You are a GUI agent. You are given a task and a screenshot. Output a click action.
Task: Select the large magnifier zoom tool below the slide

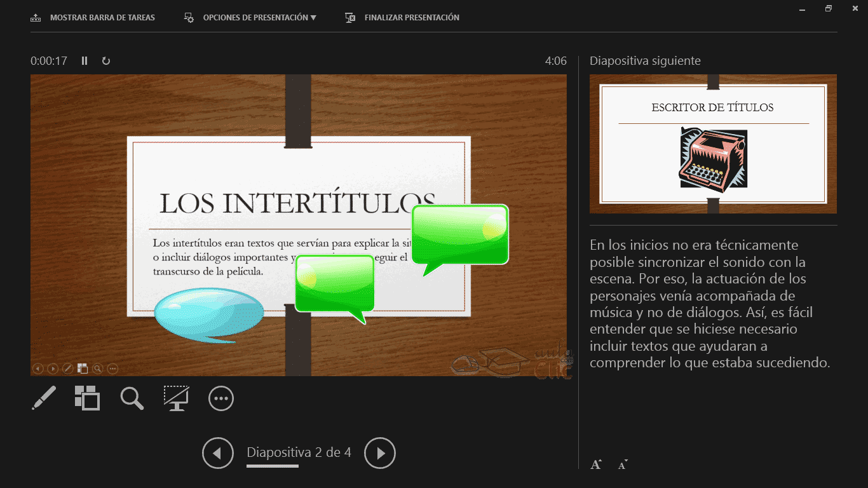coord(132,398)
